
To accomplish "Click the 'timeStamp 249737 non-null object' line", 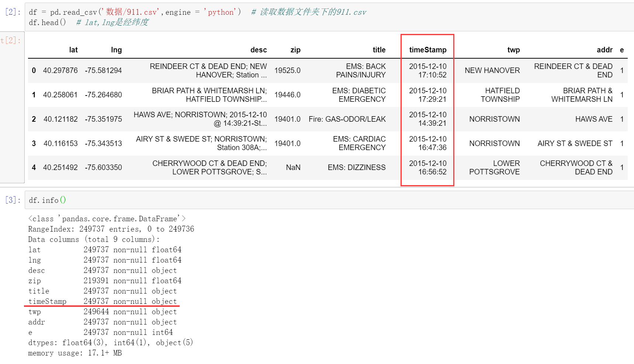I will pos(103,301).
